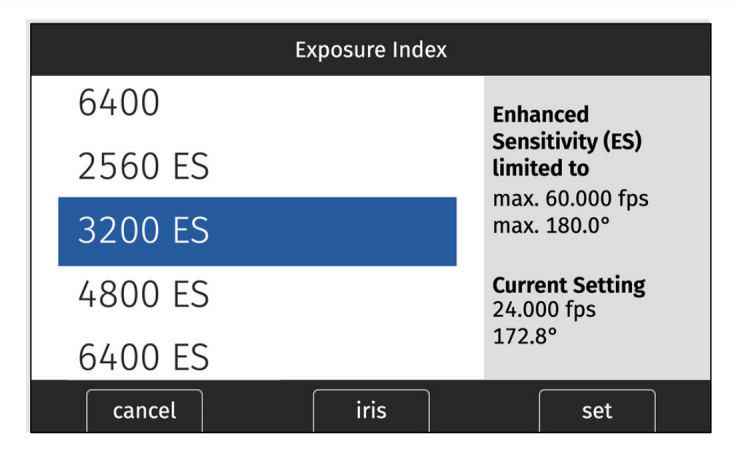Select the highlighted 3200 ES entry
This screenshot has width=740, height=457.
(257, 231)
